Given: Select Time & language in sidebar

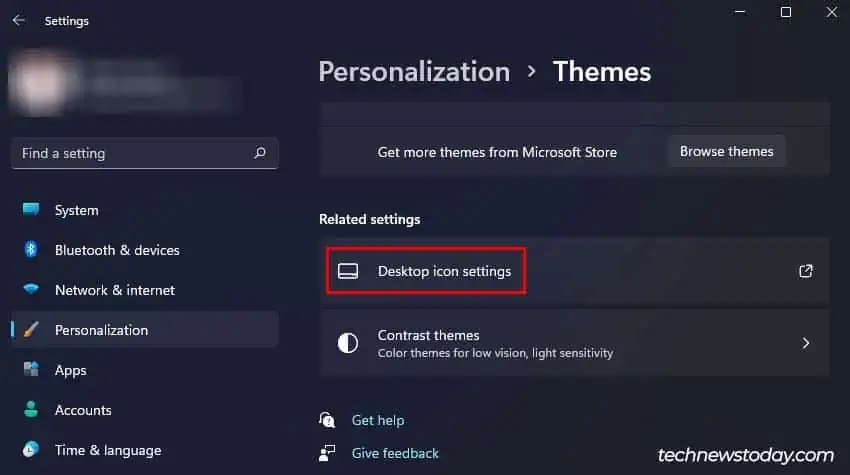Looking at the screenshot, I should point(107,450).
